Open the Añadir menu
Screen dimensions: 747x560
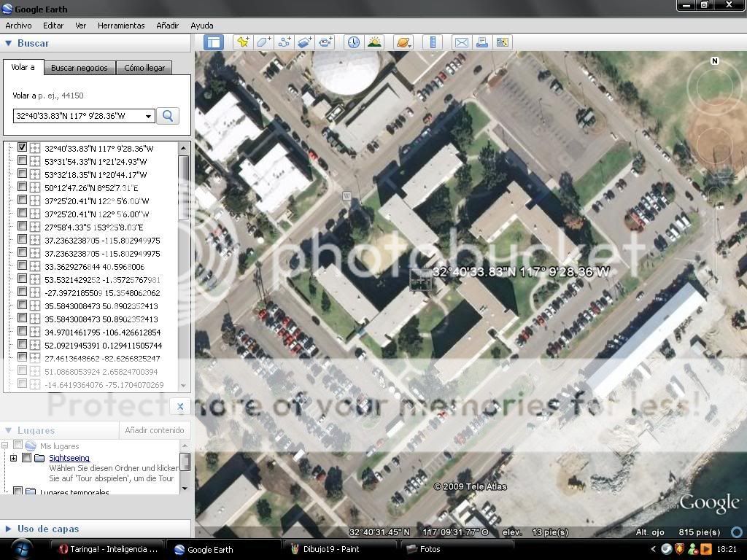click(168, 26)
